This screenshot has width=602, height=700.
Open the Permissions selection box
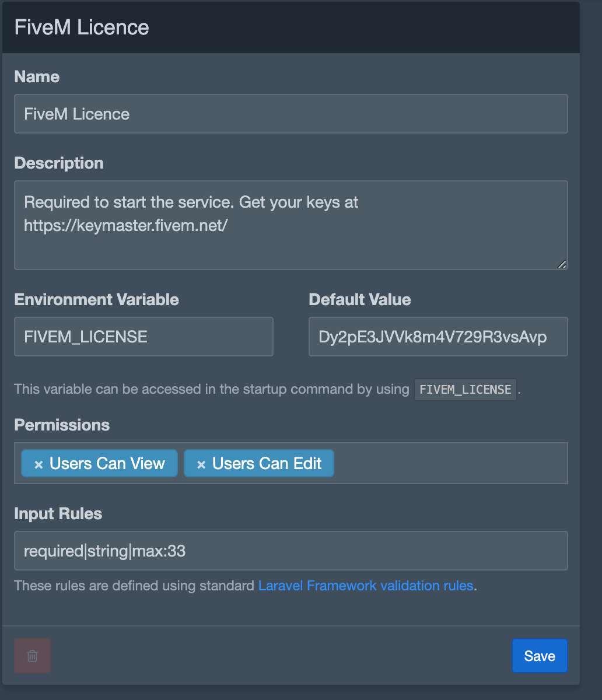449,463
